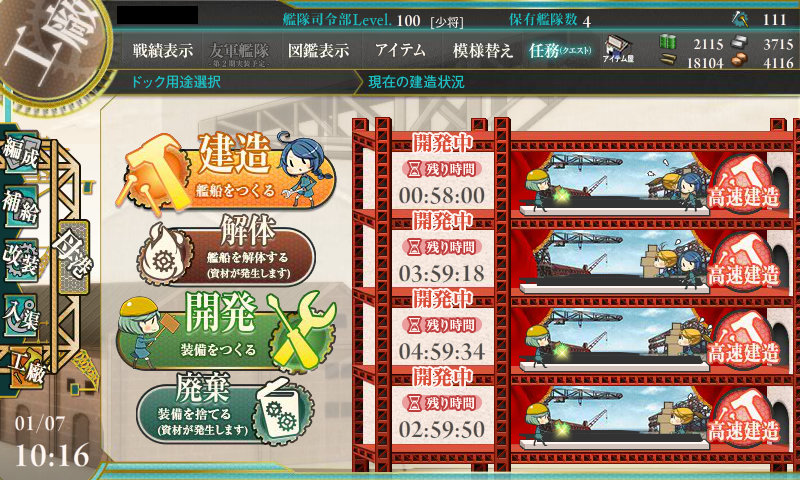Open the 編成 fleet organization sidebar icon
This screenshot has height=480, width=800.
(21, 153)
